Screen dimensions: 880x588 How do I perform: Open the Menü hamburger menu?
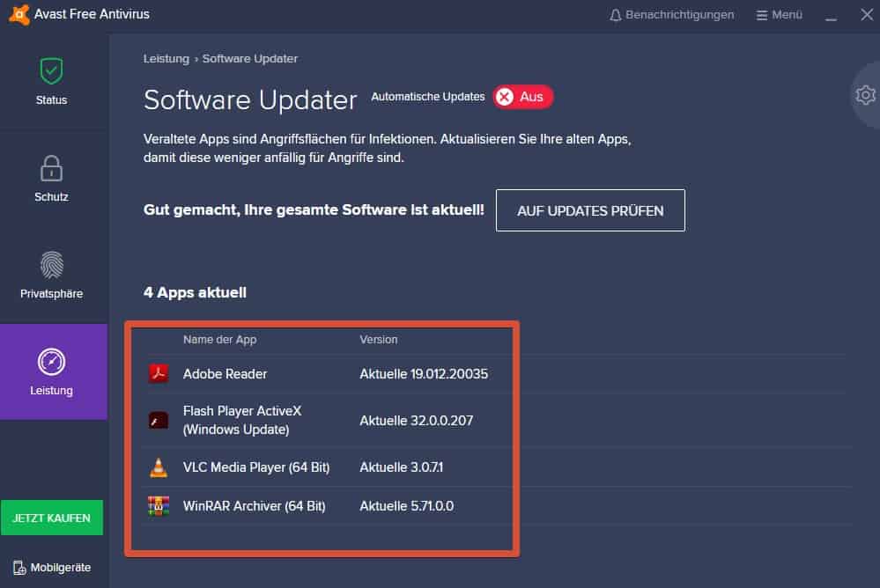(x=780, y=15)
